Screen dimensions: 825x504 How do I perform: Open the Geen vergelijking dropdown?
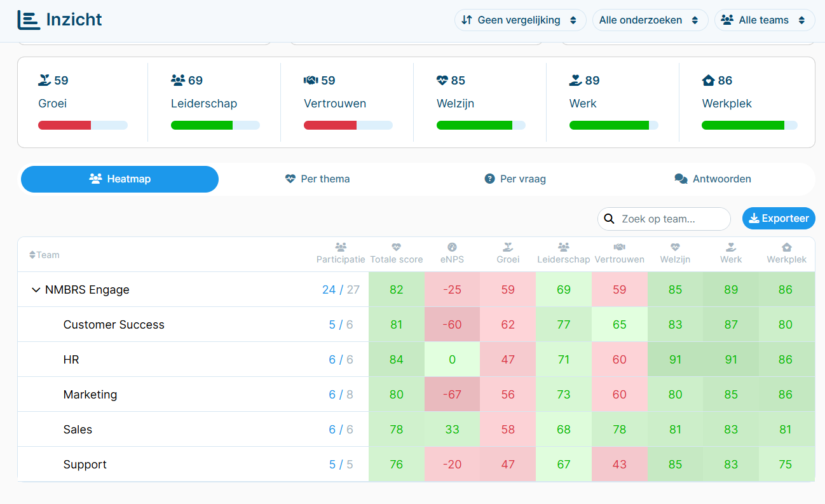519,20
